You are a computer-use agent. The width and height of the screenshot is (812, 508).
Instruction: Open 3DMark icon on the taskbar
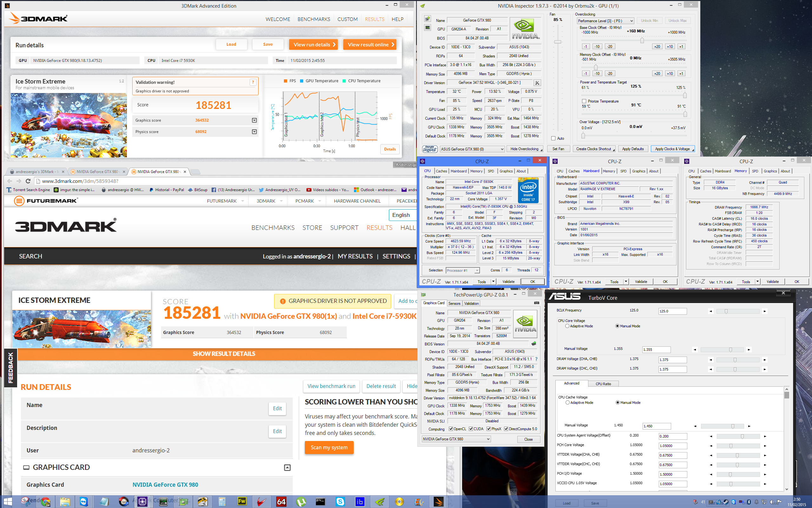(x=439, y=502)
